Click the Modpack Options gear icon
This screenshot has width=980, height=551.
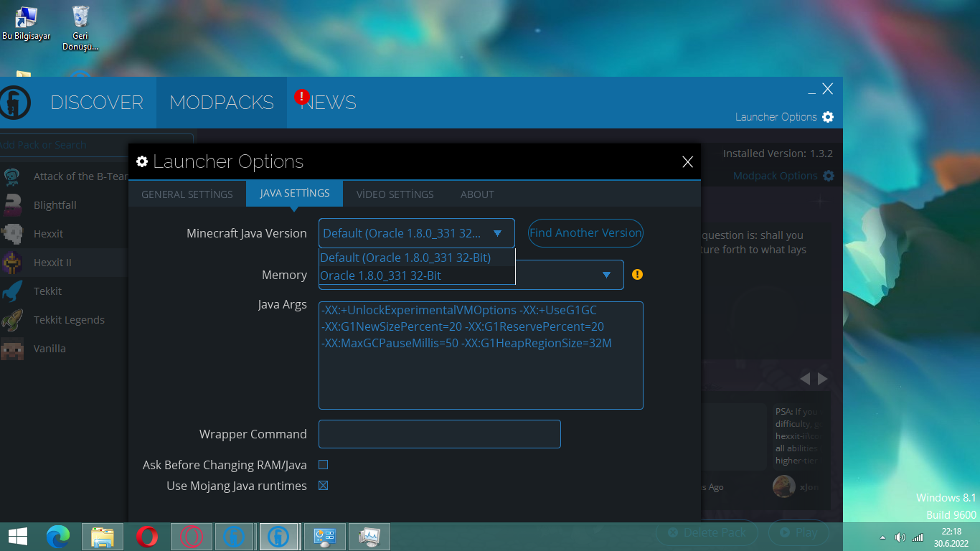coord(829,176)
